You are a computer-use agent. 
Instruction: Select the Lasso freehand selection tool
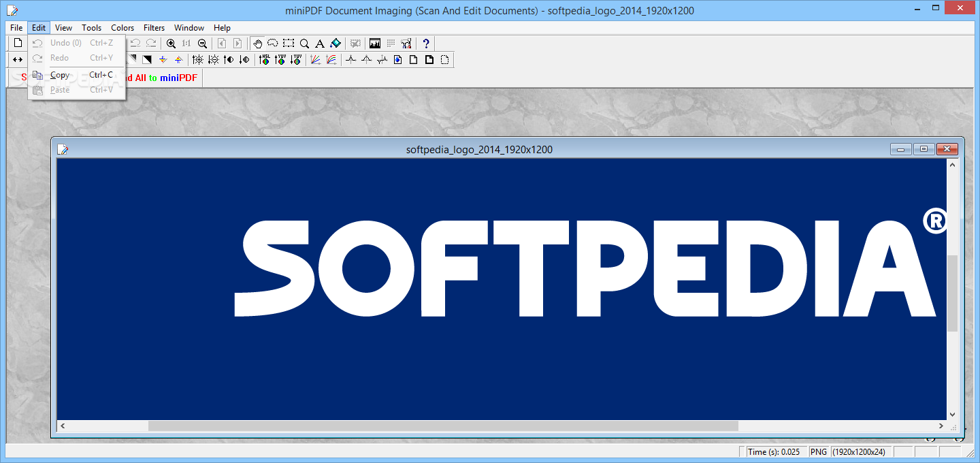pyautogui.click(x=273, y=43)
